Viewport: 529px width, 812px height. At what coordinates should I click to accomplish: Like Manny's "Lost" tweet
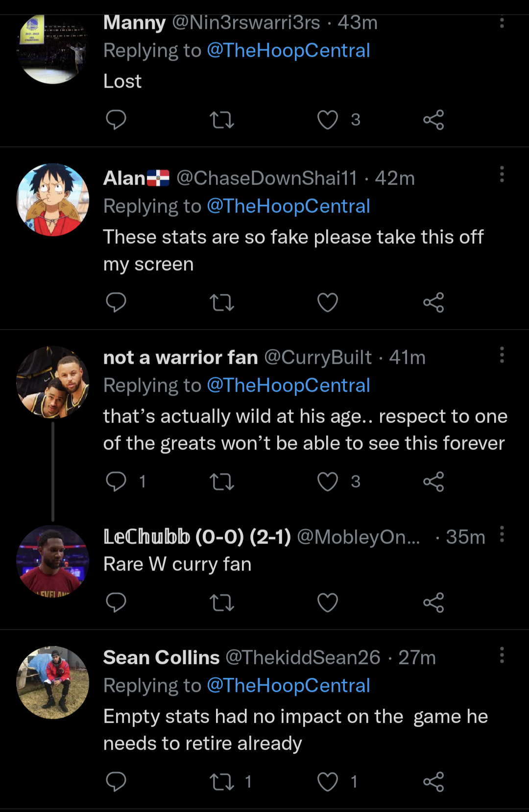[x=328, y=119]
